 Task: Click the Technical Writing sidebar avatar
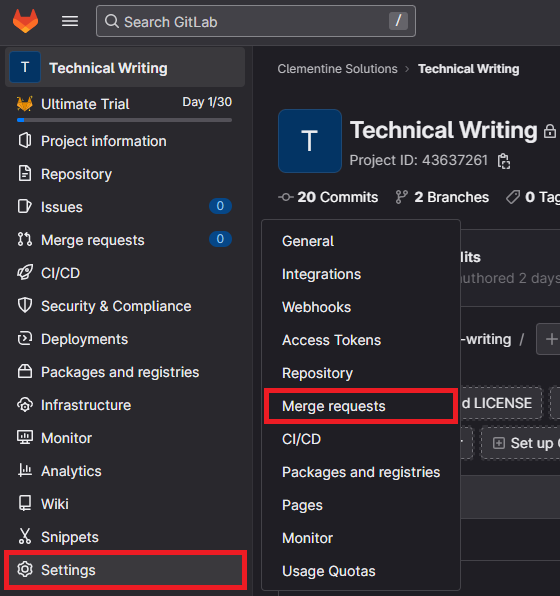point(25,67)
